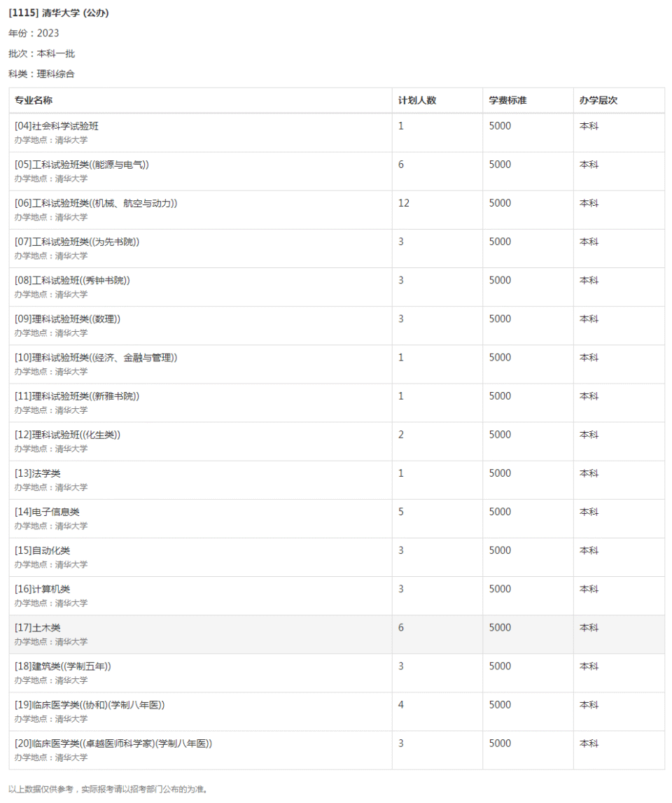
Task: Click the highlighted [17]土木类 row
Action: (x=38, y=627)
